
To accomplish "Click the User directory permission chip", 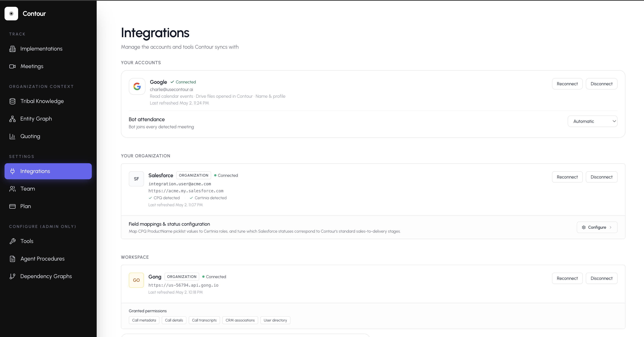I will point(275,320).
